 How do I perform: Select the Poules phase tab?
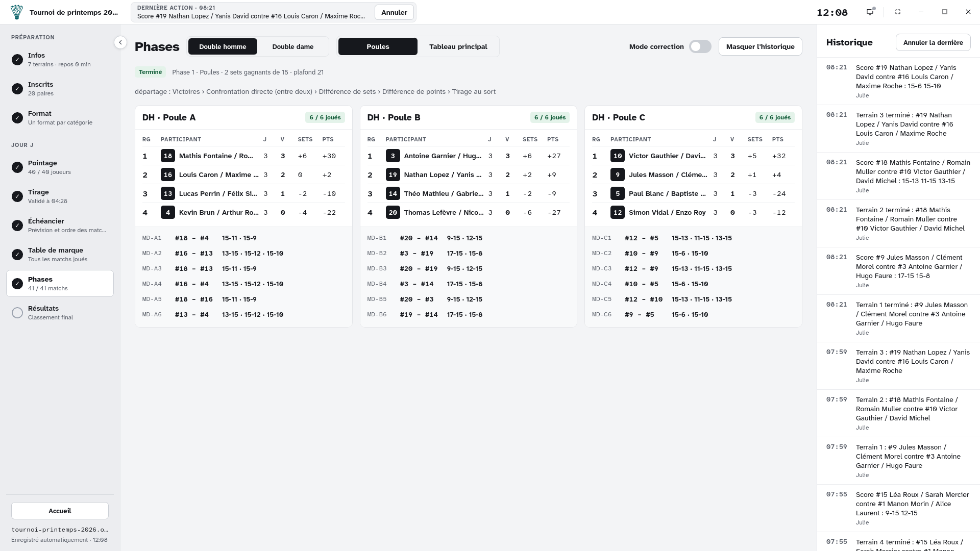coord(378,46)
